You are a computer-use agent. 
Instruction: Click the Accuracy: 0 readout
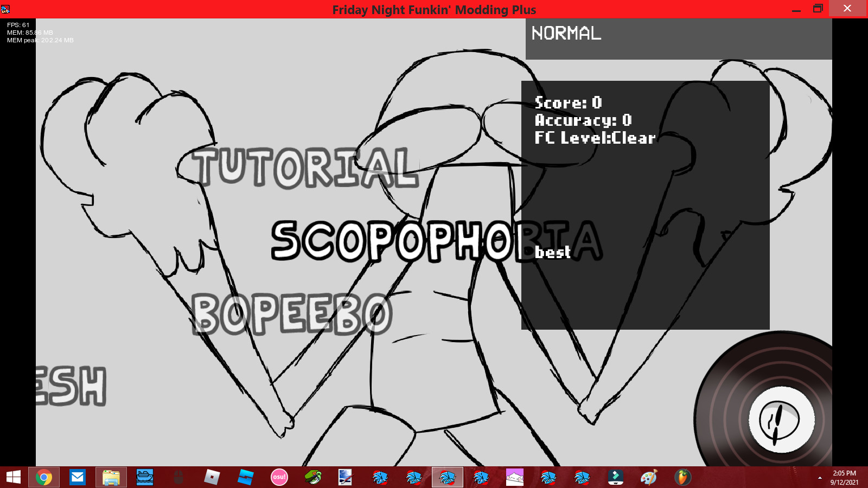583,120
